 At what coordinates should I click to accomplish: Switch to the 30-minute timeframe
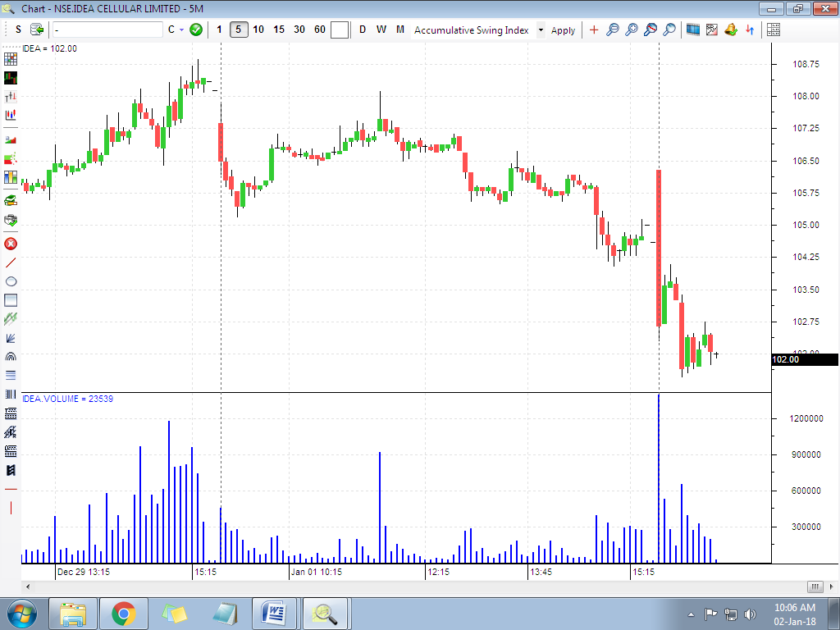coord(299,30)
